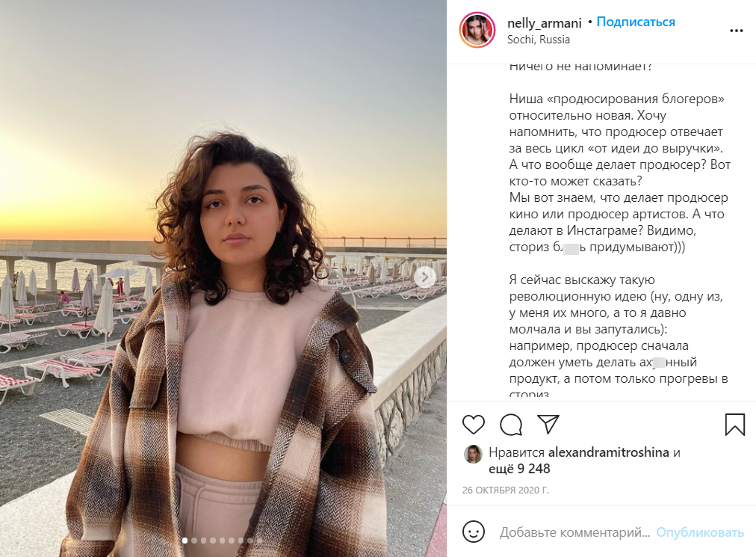This screenshot has width=756, height=557.
Task: Click the '26 октября 2020 г.' post date
Action: [506, 490]
